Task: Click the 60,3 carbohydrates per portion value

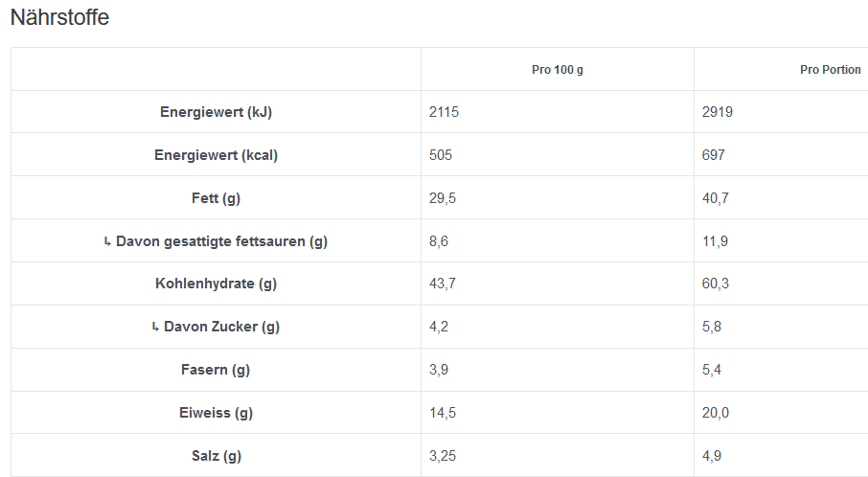Action: (x=715, y=284)
